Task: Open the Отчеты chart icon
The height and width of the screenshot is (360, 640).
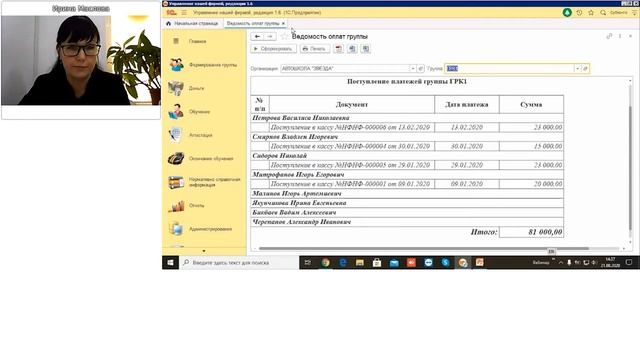Action: pos(176,206)
